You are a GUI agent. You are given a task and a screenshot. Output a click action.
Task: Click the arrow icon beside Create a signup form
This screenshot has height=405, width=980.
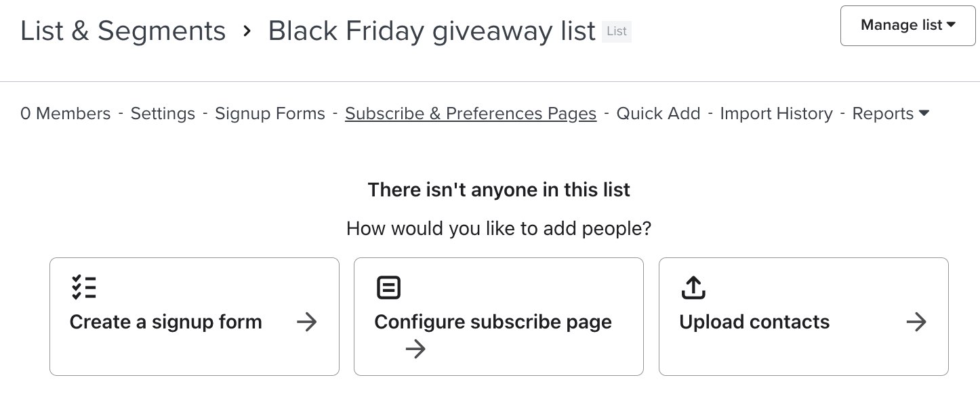(306, 322)
